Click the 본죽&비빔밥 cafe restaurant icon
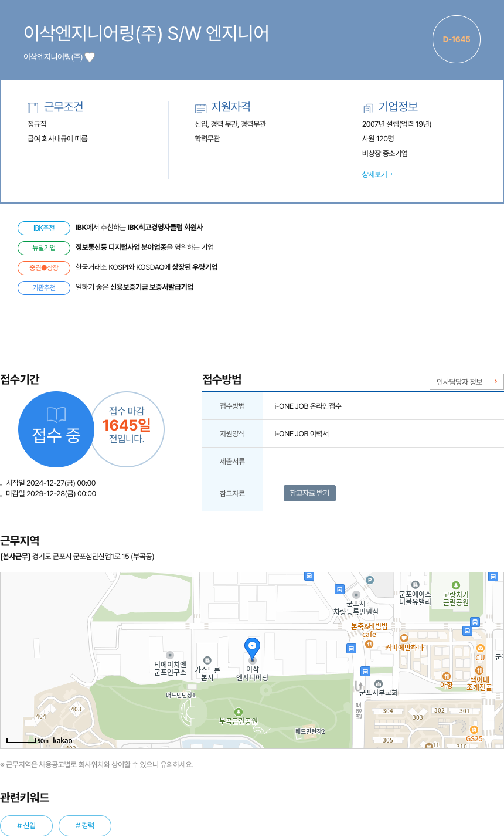The height and width of the screenshot is (837, 504). [x=369, y=643]
